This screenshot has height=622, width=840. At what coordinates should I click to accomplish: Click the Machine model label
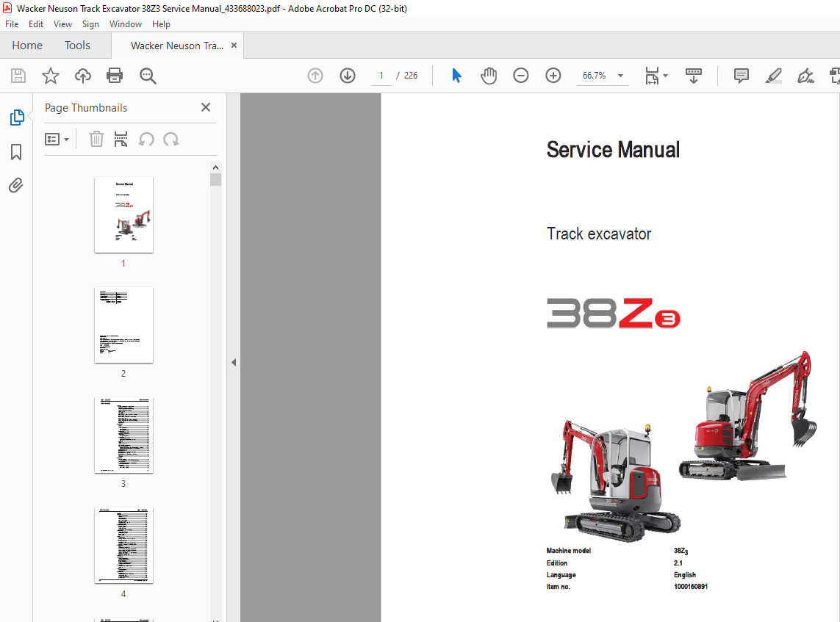(568, 551)
